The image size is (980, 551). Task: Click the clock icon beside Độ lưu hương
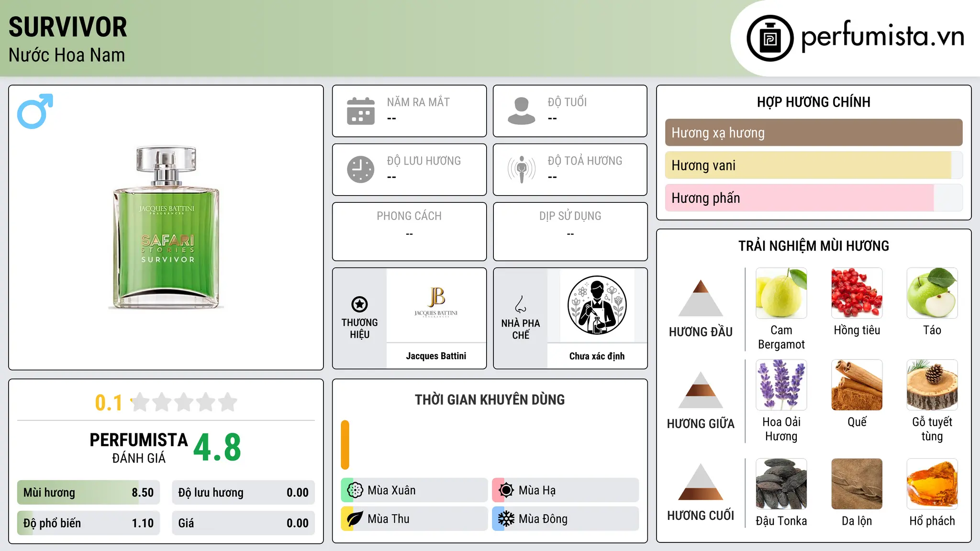point(361,169)
